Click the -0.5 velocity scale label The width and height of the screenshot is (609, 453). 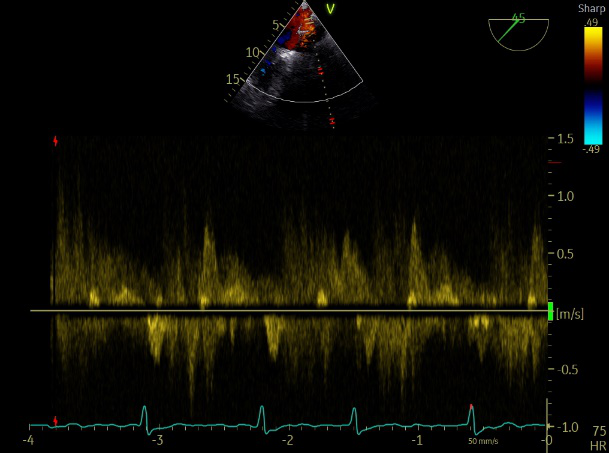coord(566,370)
